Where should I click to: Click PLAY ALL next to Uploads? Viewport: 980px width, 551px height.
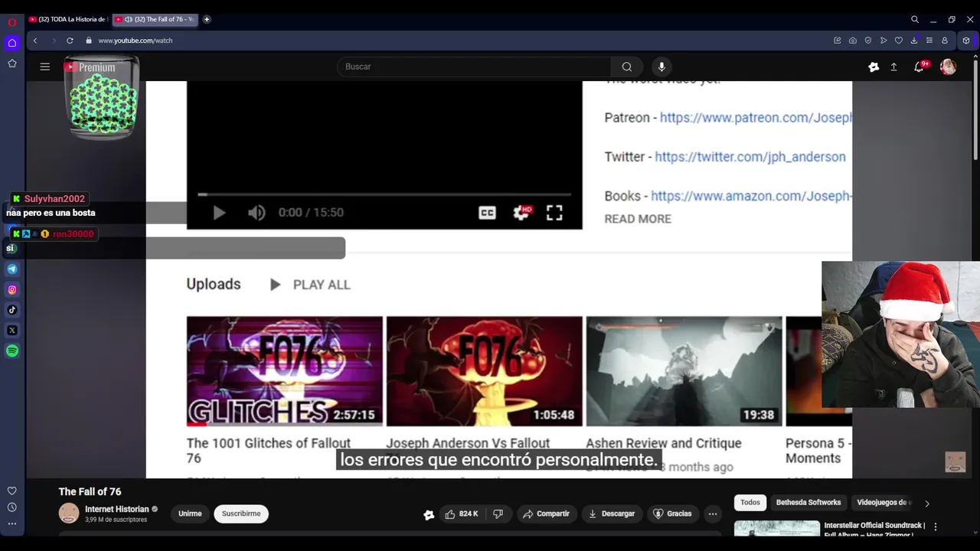click(x=310, y=285)
